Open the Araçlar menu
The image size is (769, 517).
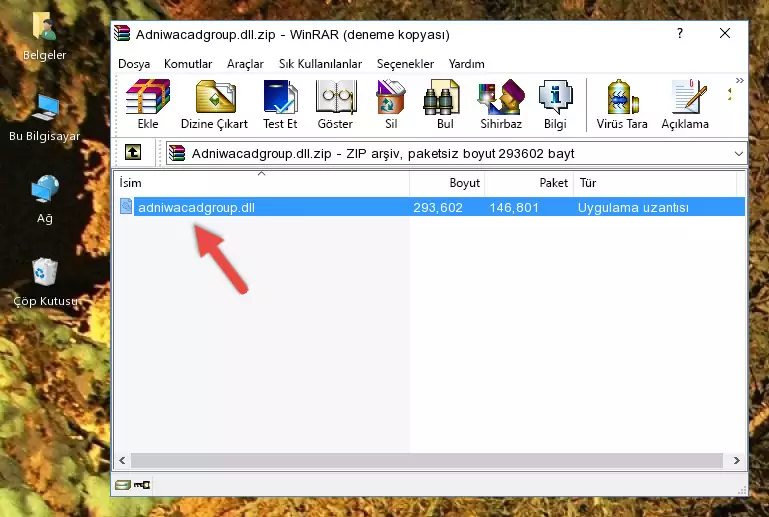(245, 64)
